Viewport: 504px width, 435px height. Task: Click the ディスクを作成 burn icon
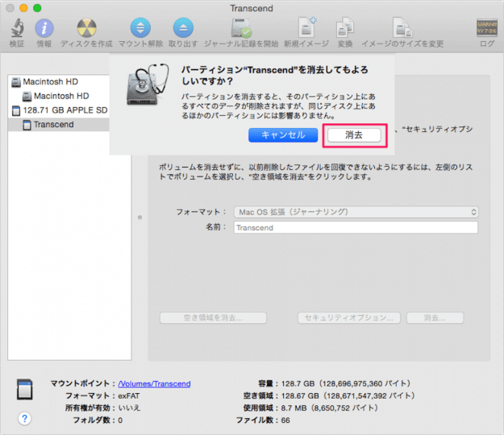coord(86,28)
